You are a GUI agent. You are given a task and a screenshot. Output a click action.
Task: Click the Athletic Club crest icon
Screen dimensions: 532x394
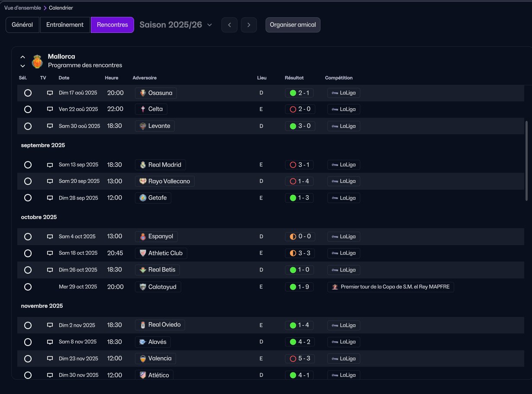pyautogui.click(x=143, y=253)
